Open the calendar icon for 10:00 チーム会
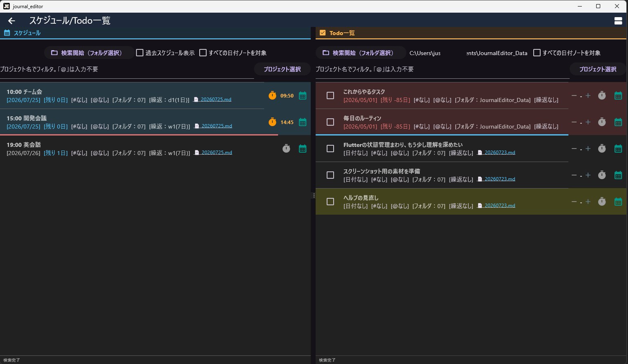 [303, 95]
